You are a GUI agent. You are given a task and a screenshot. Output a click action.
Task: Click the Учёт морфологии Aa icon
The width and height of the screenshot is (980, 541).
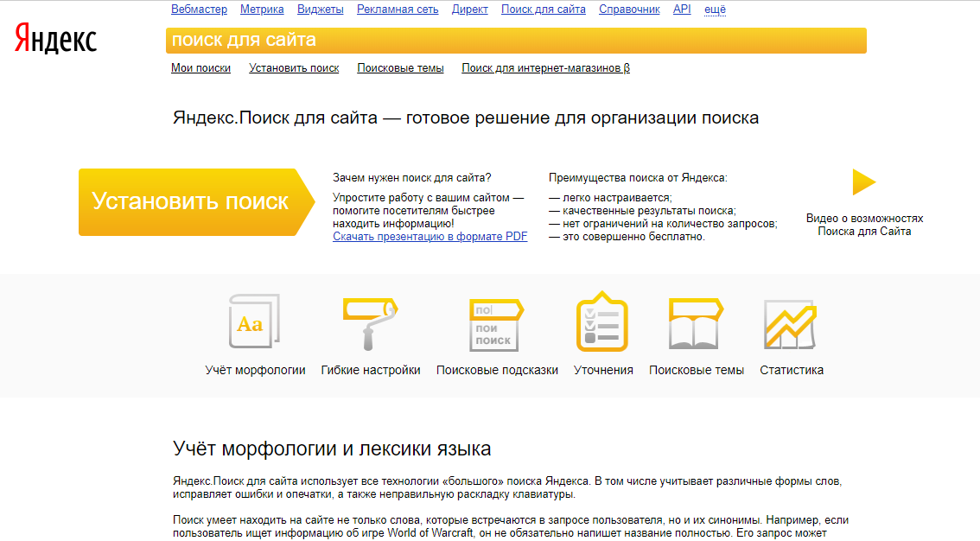[x=254, y=321]
